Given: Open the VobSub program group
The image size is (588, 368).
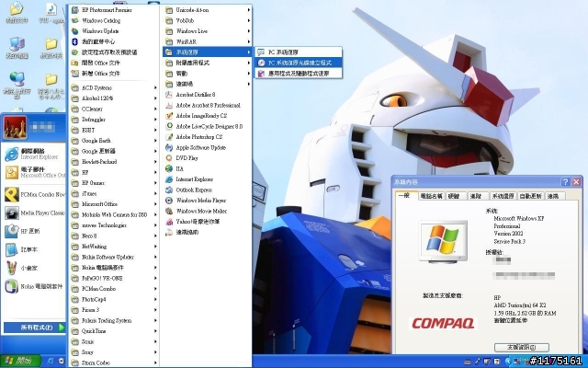Looking at the screenshot, I should coord(208,20).
